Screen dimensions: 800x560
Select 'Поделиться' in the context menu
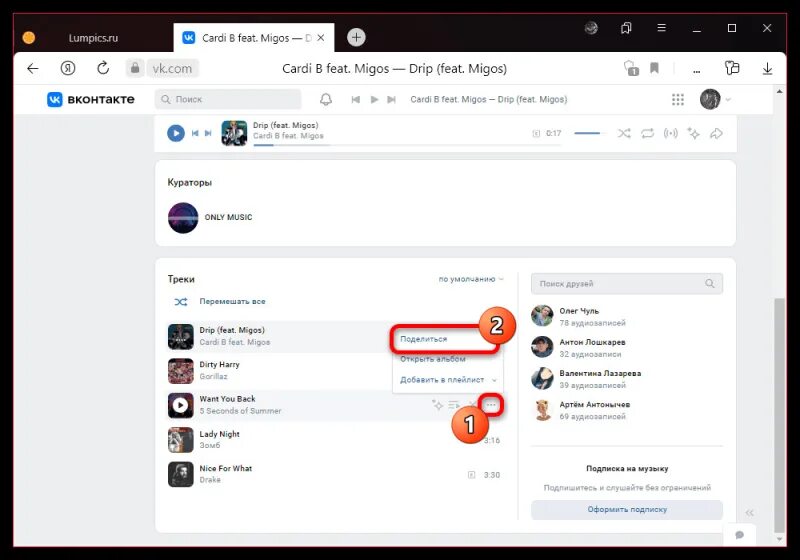(423, 339)
